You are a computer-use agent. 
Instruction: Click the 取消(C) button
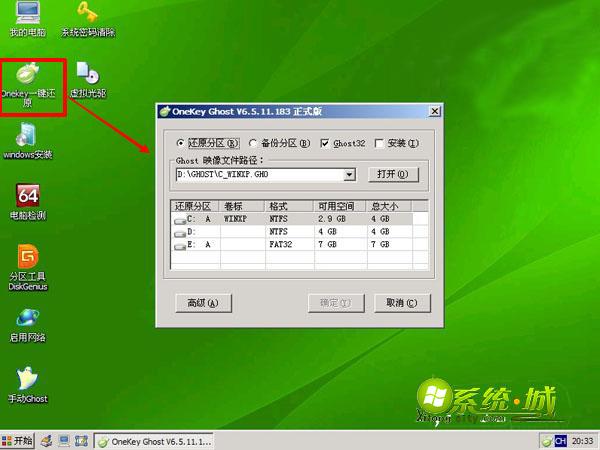(x=402, y=303)
